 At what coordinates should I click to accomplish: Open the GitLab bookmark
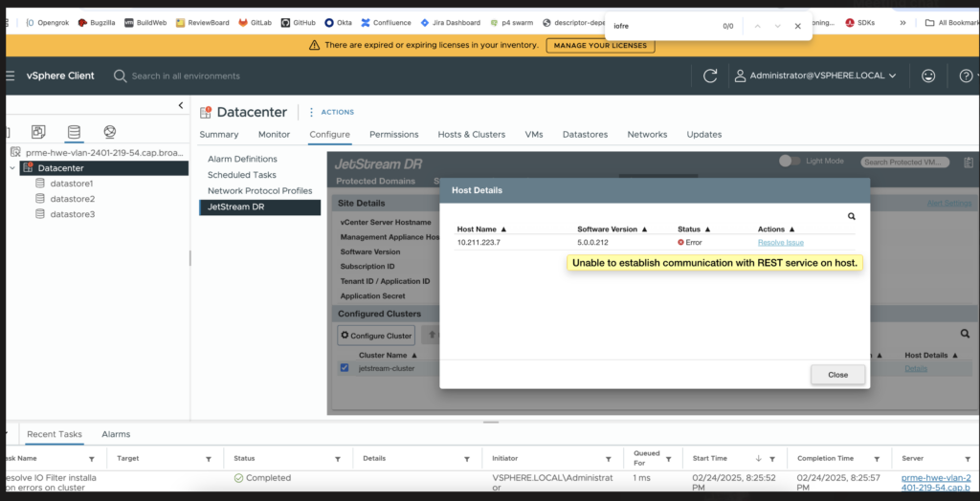(255, 23)
